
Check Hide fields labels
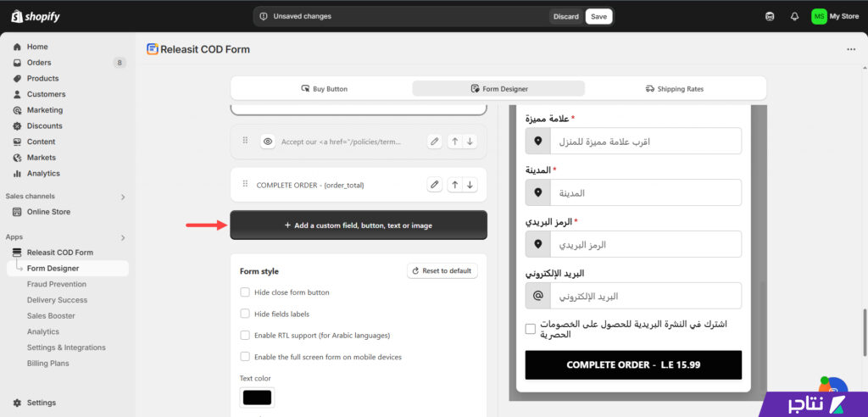pyautogui.click(x=245, y=314)
